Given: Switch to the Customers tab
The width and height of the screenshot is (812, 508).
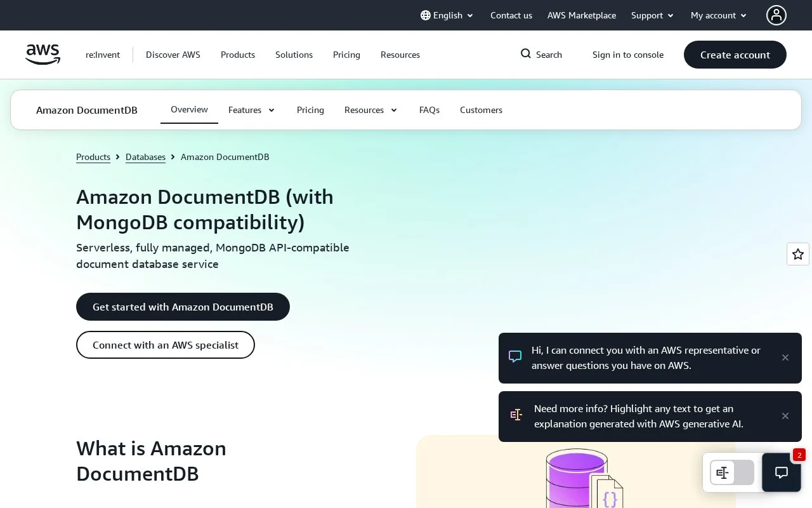Looking at the screenshot, I should point(481,110).
